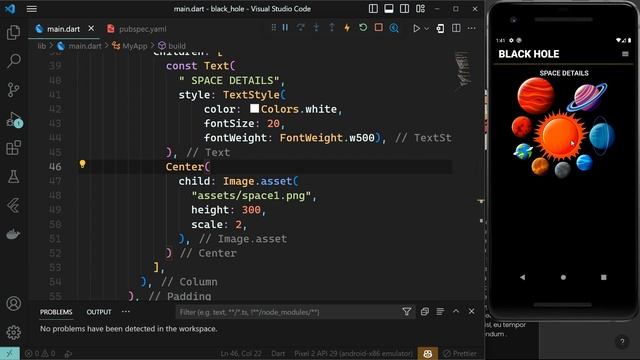Click Prettier in the status bar
This screenshot has height=360, width=640.
pos(460,353)
